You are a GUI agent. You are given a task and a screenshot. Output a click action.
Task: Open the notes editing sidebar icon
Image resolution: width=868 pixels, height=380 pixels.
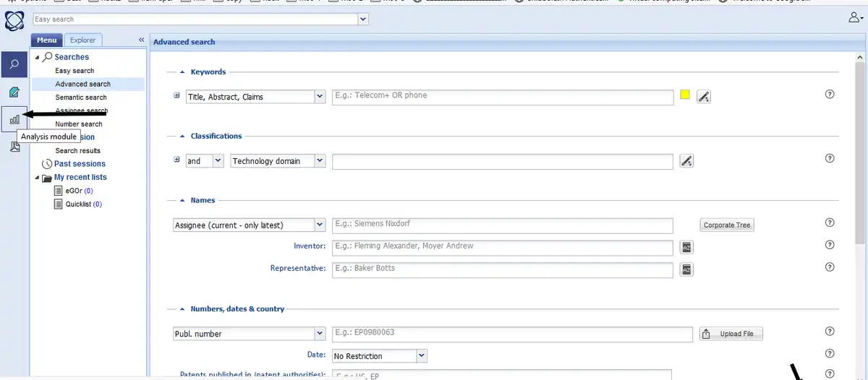[14, 92]
